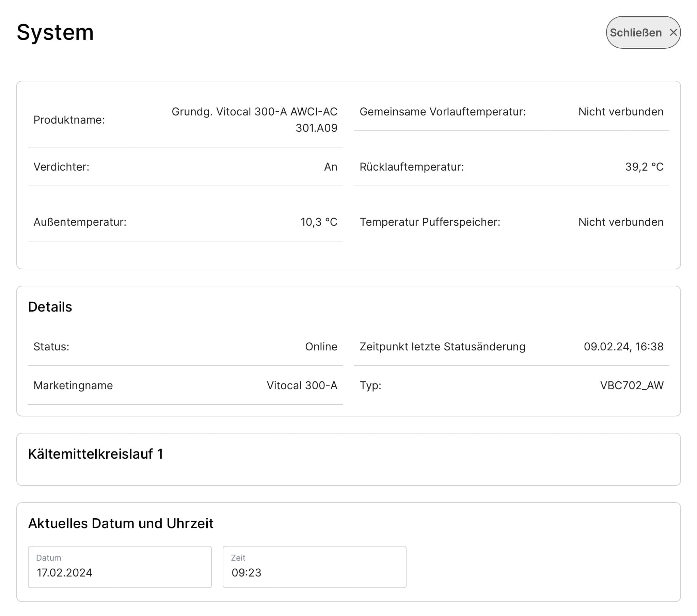Click the Temperatur Pufferspeicher label

pos(430,222)
